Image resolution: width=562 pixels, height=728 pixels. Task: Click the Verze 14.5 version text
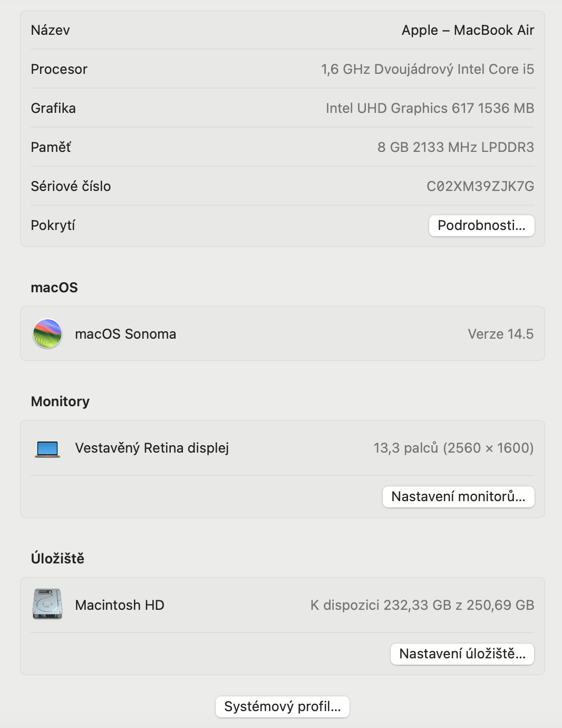point(500,334)
